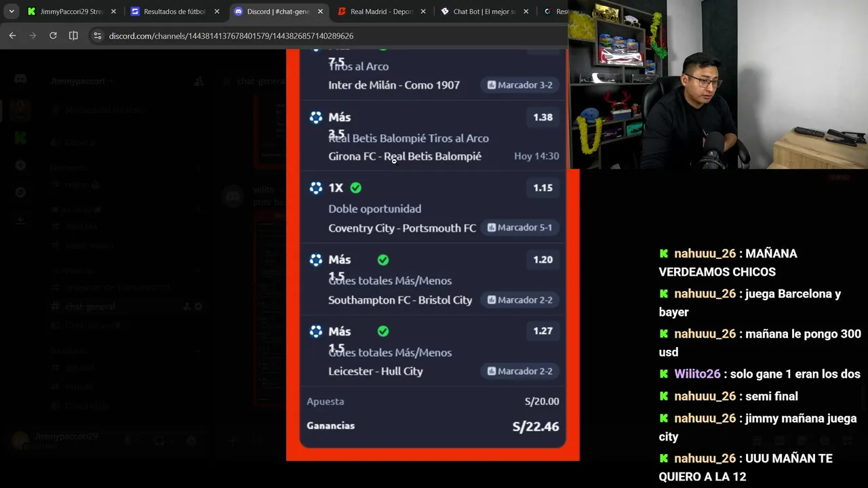
Task: Switch to the Resultados de fútbol tab
Action: click(x=174, y=12)
